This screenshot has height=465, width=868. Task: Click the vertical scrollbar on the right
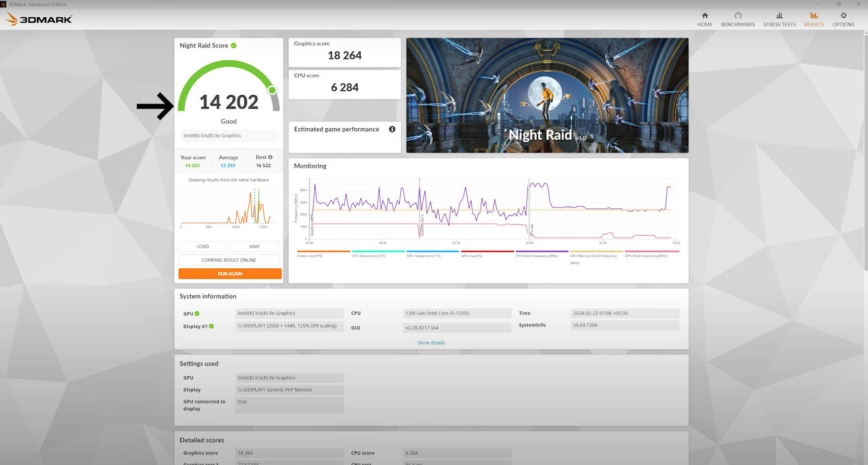865,148
